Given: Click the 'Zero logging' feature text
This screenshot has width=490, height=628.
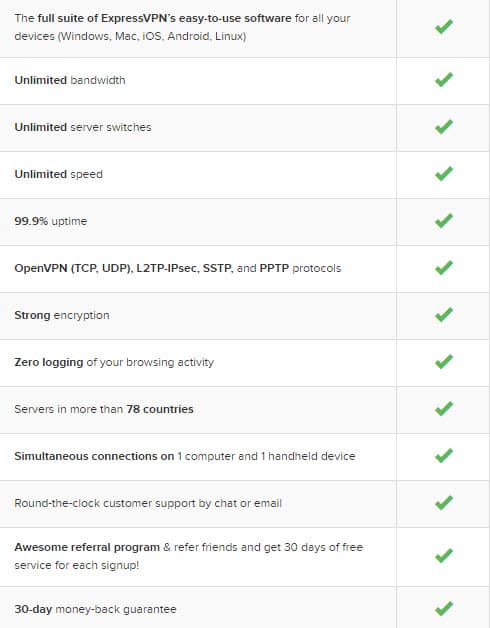Looking at the screenshot, I should pyautogui.click(x=48, y=362).
